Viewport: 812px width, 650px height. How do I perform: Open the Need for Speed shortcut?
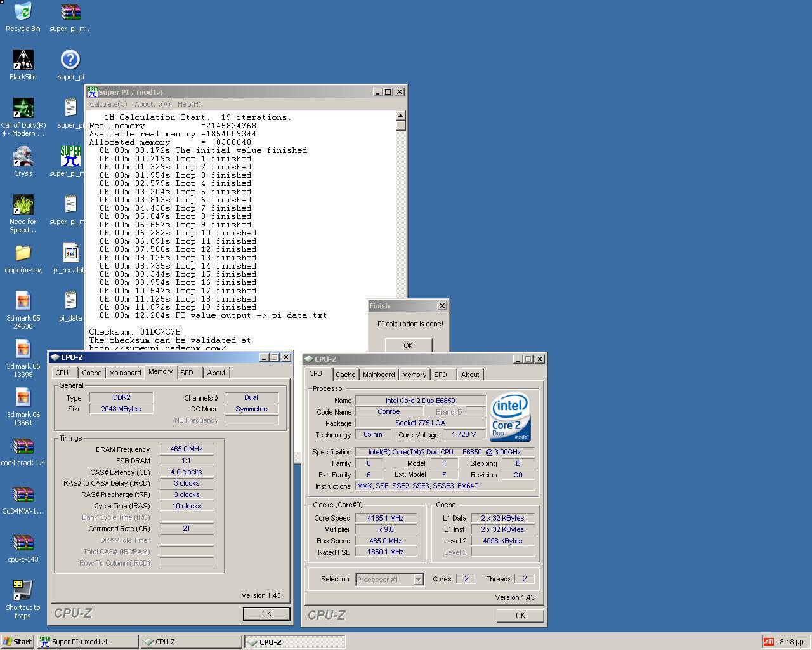[x=23, y=204]
